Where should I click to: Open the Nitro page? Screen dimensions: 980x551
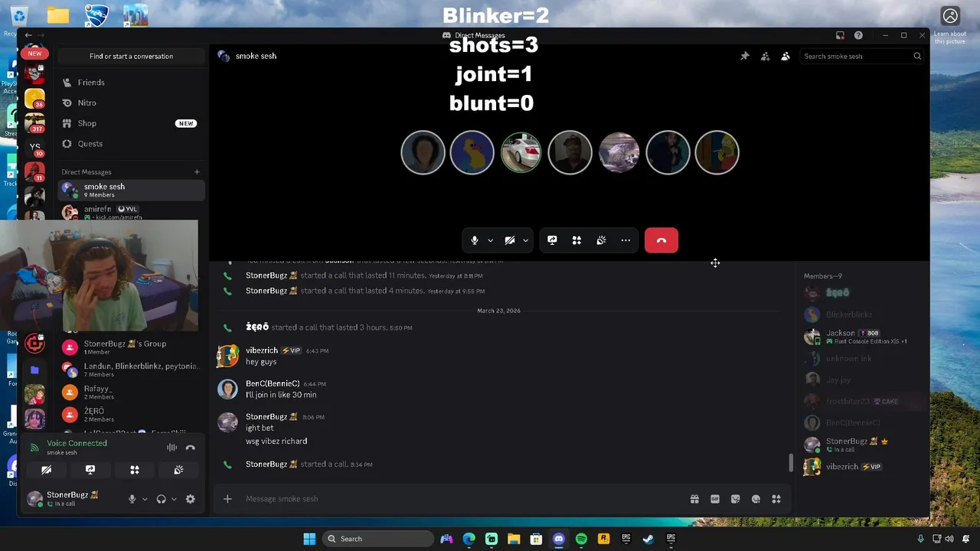(131, 103)
